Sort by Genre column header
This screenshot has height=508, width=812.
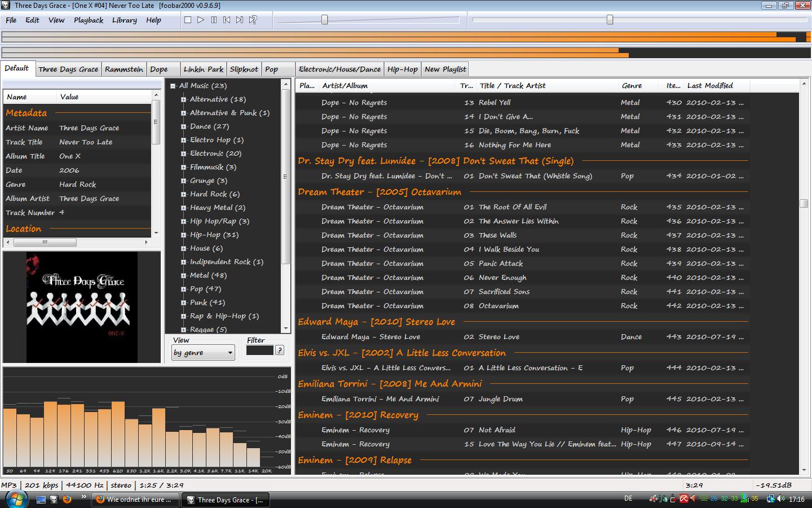click(x=638, y=86)
